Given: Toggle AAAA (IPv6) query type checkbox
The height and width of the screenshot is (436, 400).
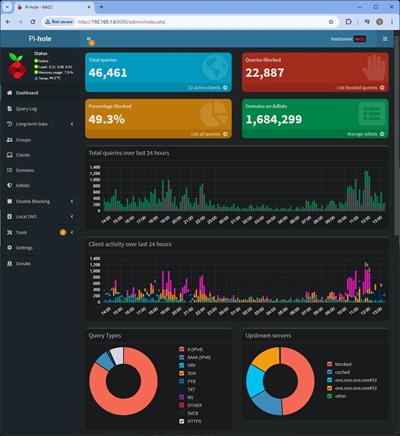Looking at the screenshot, I should pyautogui.click(x=181, y=357).
